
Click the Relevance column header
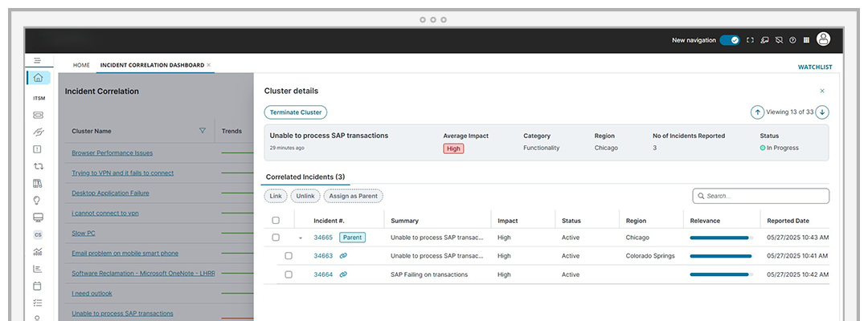click(705, 221)
